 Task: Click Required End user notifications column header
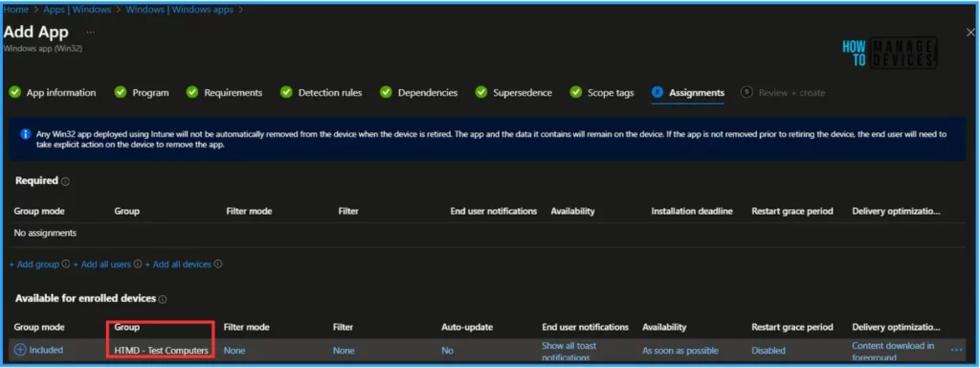pos(494,212)
